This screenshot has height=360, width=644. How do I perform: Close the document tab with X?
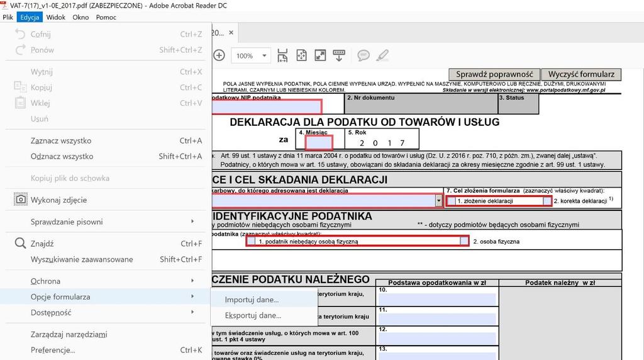tap(231, 33)
